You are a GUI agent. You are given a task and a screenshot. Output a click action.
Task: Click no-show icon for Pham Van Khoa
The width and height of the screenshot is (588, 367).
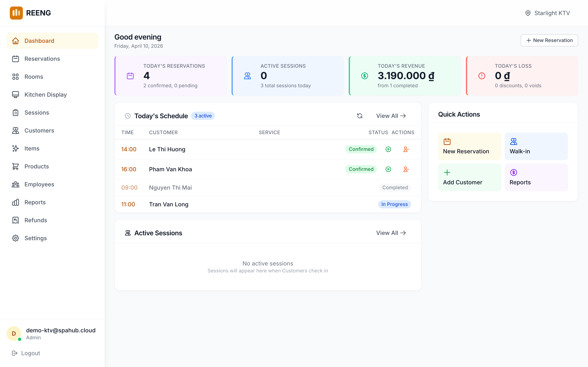pos(406,169)
